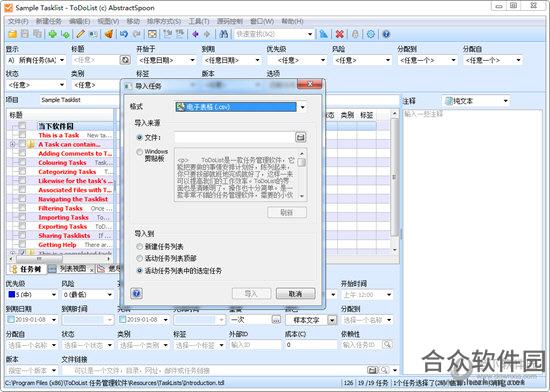Click the title filter options icon
Viewport: 550px width, 392px height.
click(125, 60)
